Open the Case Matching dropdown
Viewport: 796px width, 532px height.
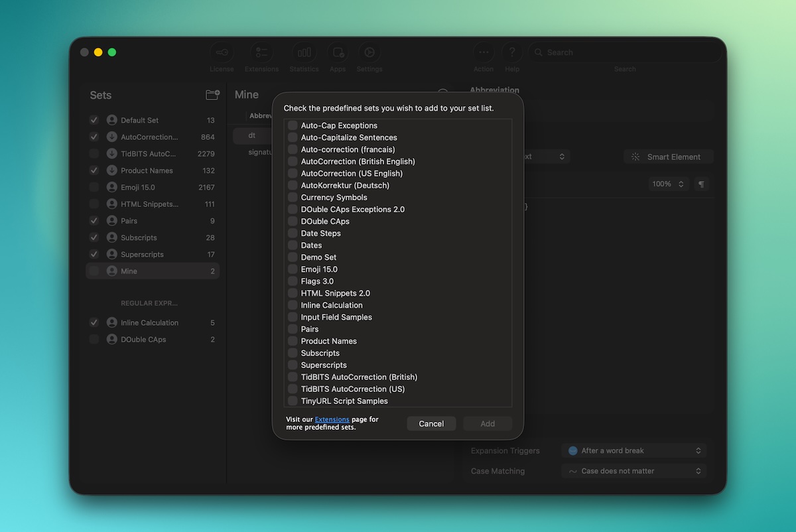point(633,472)
